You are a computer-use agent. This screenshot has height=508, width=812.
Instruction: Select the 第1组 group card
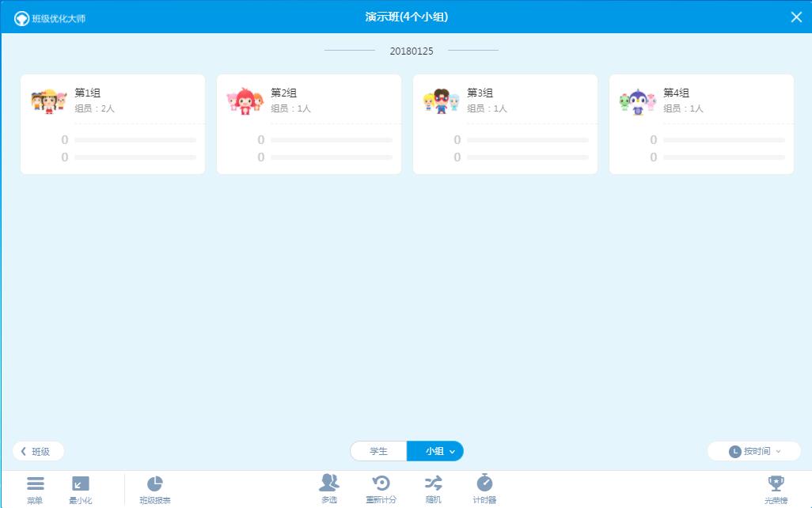112,123
